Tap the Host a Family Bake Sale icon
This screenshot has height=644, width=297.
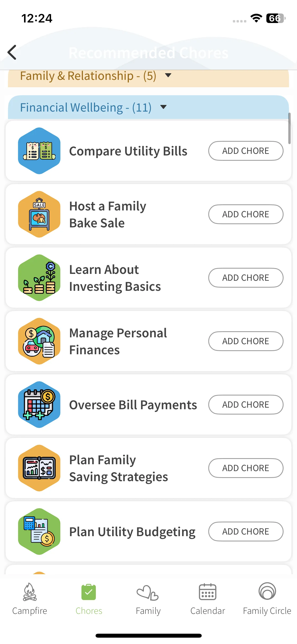pos(39,214)
